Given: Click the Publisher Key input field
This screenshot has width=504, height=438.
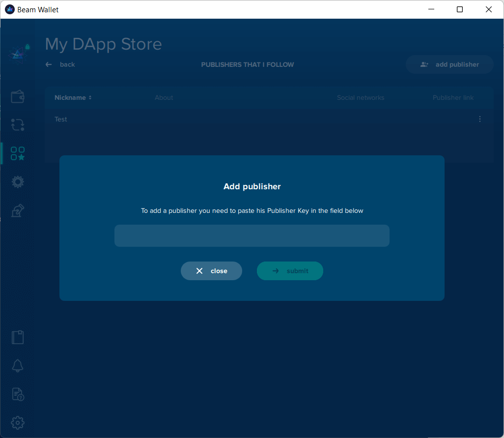Looking at the screenshot, I should pyautogui.click(x=252, y=236).
